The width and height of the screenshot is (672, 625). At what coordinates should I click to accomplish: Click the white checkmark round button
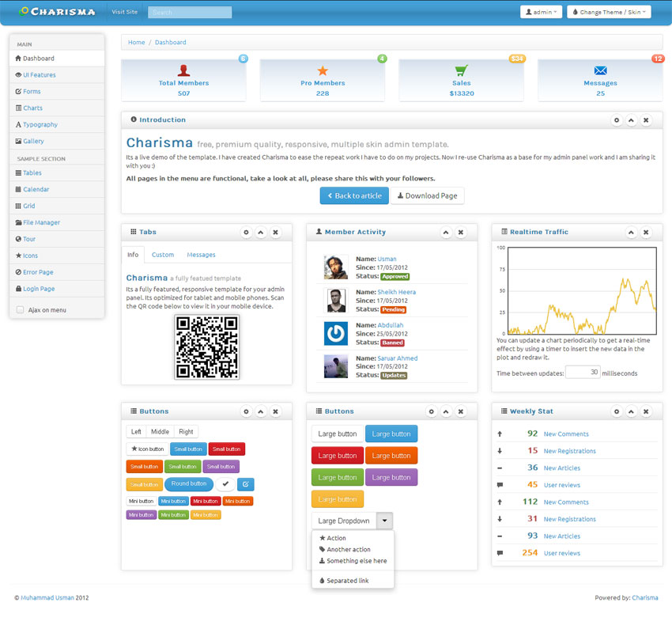click(225, 484)
